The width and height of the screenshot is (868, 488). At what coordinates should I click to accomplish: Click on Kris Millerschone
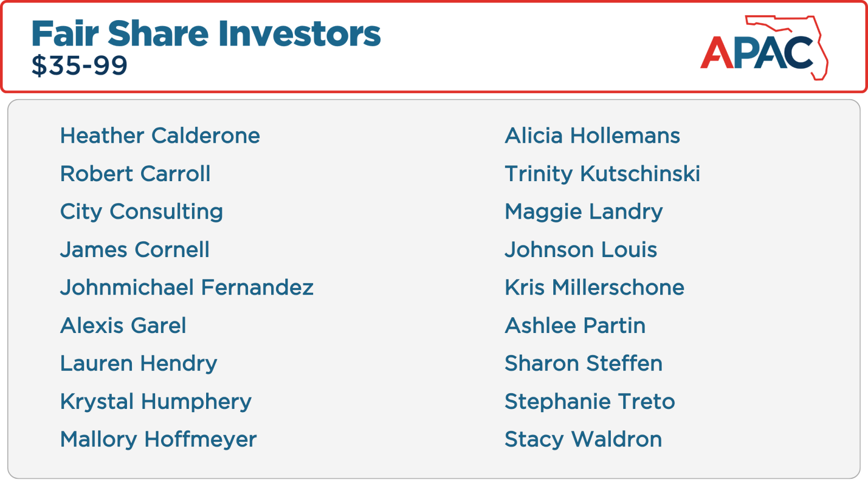pyautogui.click(x=595, y=287)
